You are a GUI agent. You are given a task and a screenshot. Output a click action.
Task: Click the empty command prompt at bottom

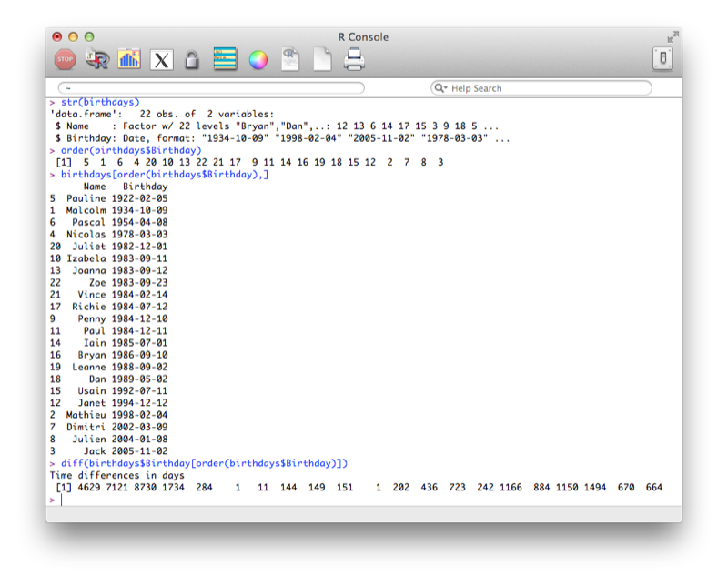(60, 500)
